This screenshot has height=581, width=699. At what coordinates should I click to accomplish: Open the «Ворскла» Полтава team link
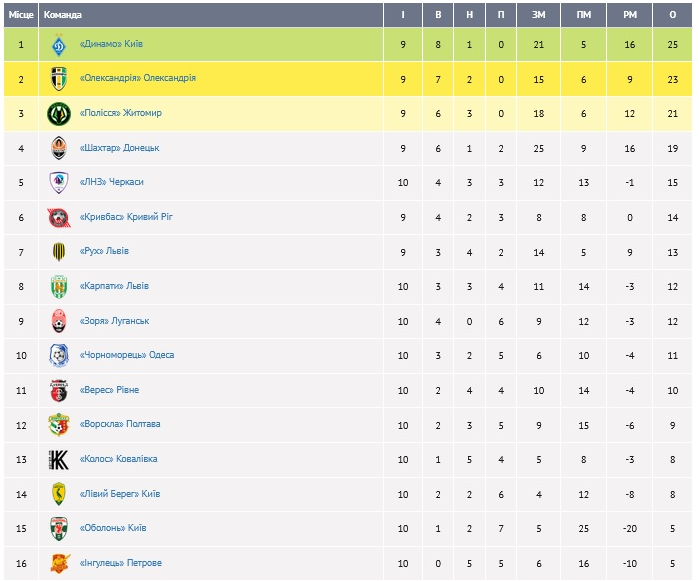pyautogui.click(x=119, y=424)
